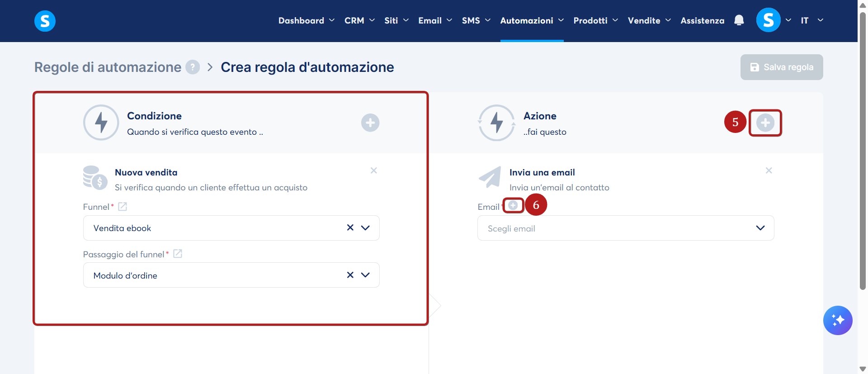Viewport: 868px width, 374px height.
Task: Click the Salva regola button
Action: point(781,67)
